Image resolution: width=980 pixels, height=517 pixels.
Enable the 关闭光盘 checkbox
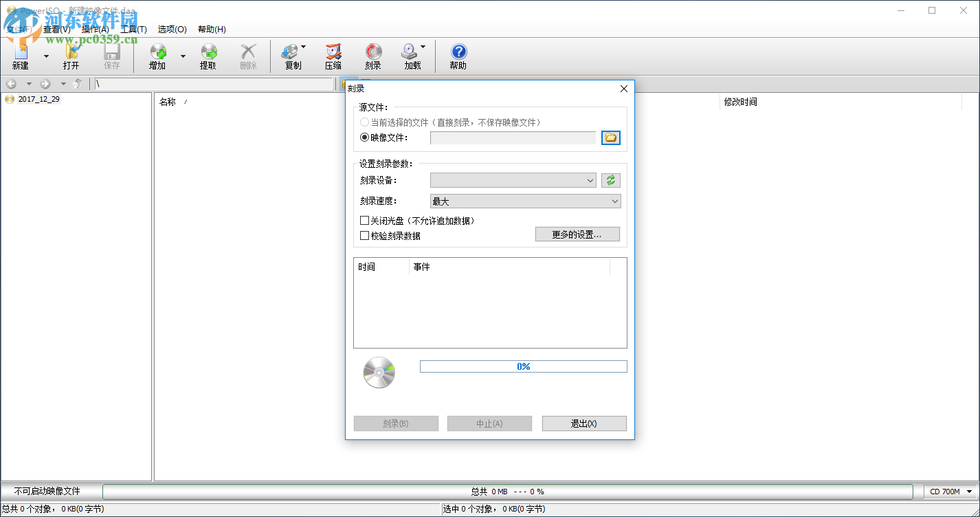tap(364, 220)
